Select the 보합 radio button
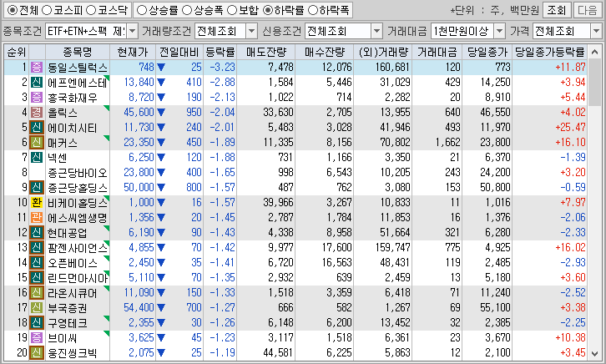This screenshot has height=364, width=606. tap(232, 10)
